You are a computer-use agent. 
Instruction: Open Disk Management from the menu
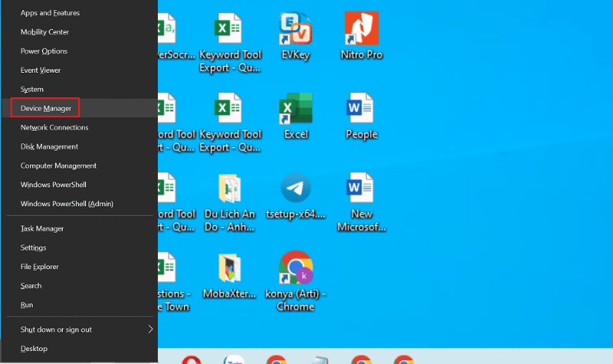(x=49, y=146)
